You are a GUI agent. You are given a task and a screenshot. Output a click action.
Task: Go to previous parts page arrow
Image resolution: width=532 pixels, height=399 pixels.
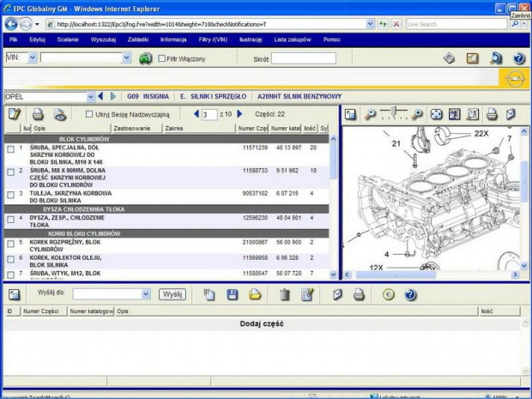196,114
